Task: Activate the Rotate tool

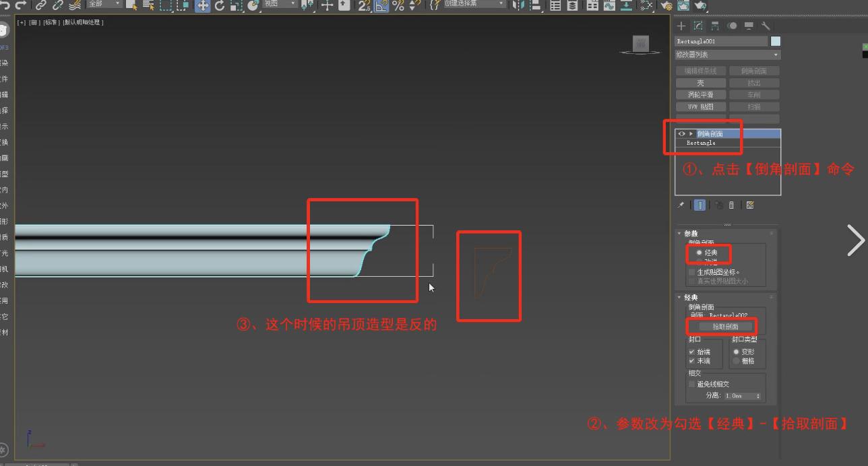Action: [x=219, y=5]
